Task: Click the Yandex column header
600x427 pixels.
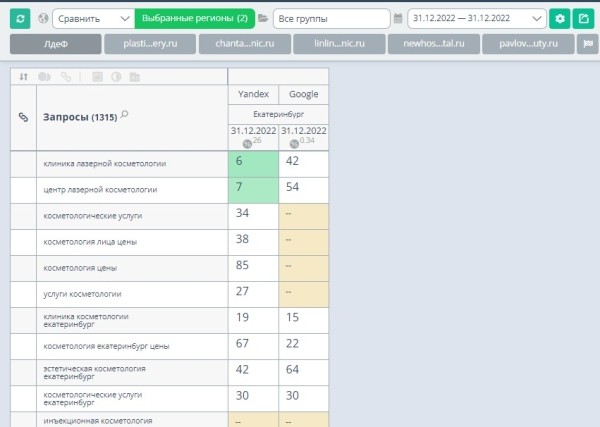Action: point(253,93)
